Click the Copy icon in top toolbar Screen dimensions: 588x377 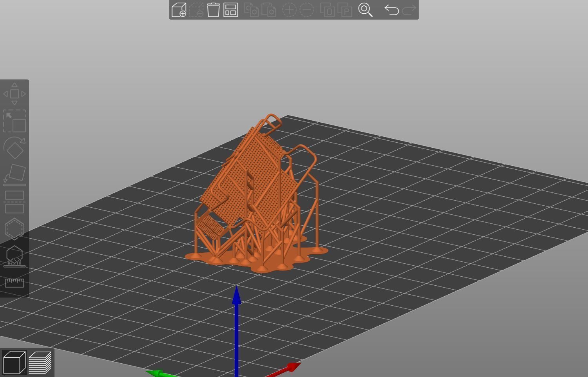(x=251, y=10)
